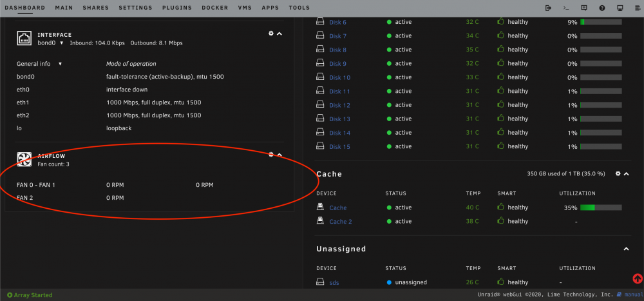Click sds healthy thumbs-up icon
This screenshot has width=644, height=301.
click(x=500, y=282)
